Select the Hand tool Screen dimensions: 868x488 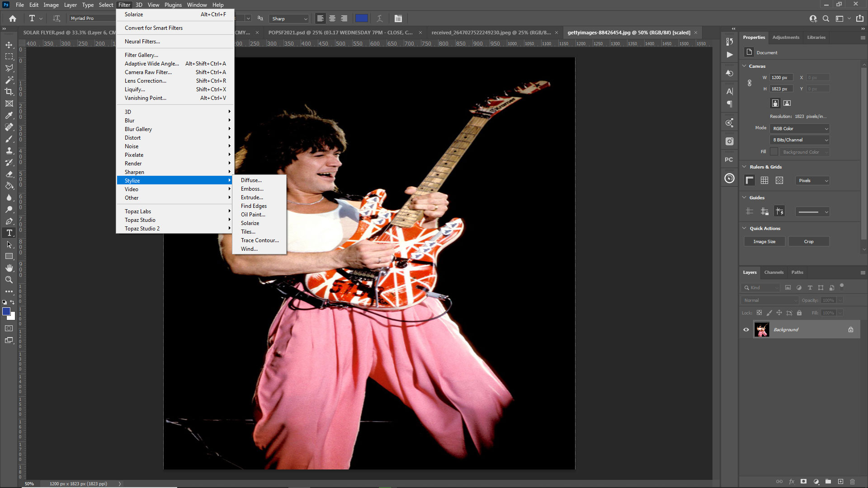coord(9,268)
